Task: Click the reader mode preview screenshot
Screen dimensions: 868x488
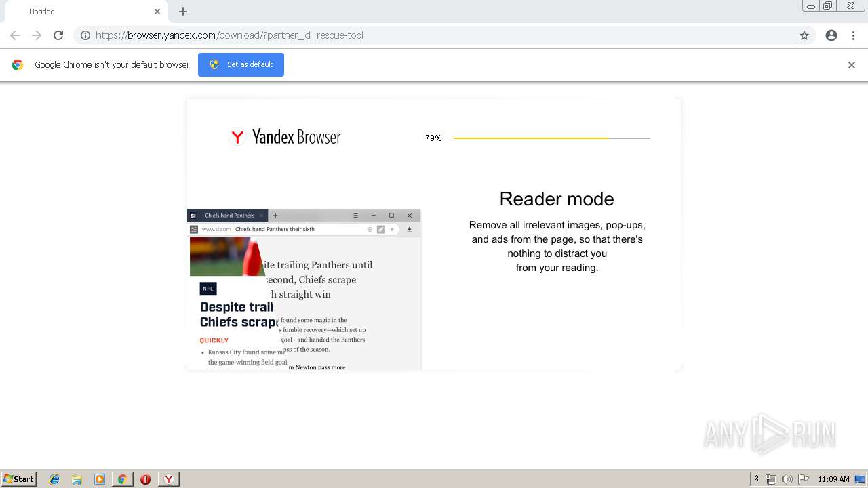Action: click(x=304, y=289)
